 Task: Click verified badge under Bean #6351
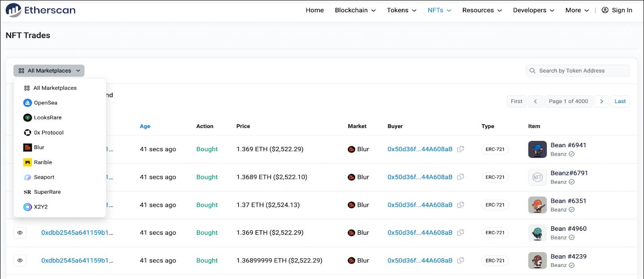(x=572, y=210)
